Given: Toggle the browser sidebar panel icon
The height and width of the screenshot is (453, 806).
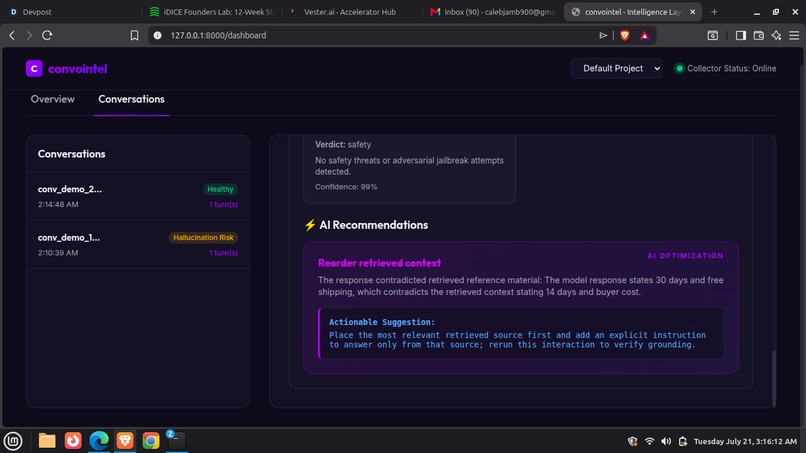Looking at the screenshot, I should [x=741, y=35].
